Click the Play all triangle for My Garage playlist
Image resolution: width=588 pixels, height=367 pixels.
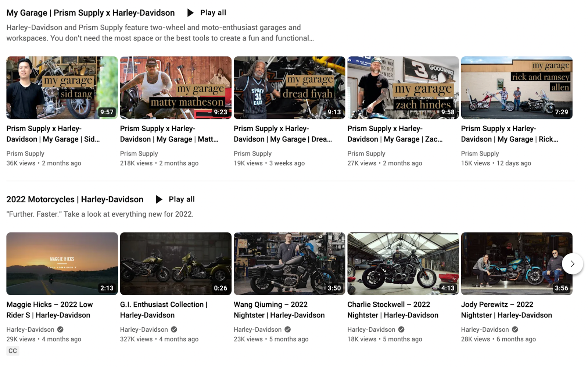(x=190, y=13)
